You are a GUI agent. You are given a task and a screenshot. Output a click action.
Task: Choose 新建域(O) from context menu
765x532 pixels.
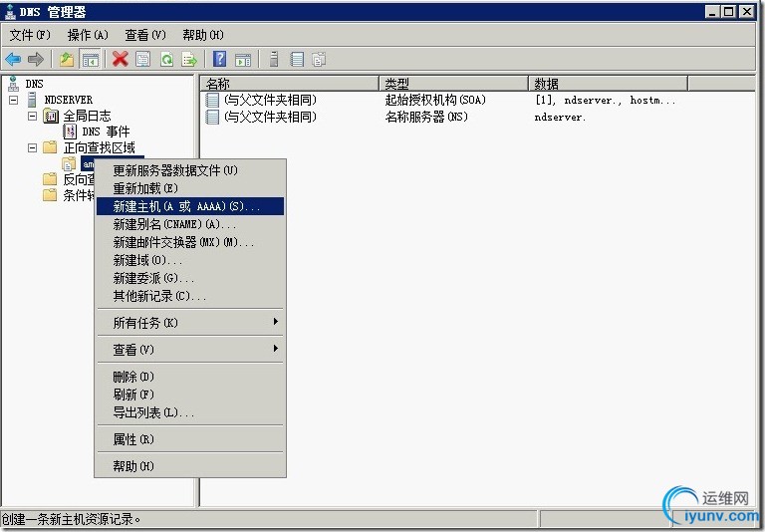tap(190, 261)
